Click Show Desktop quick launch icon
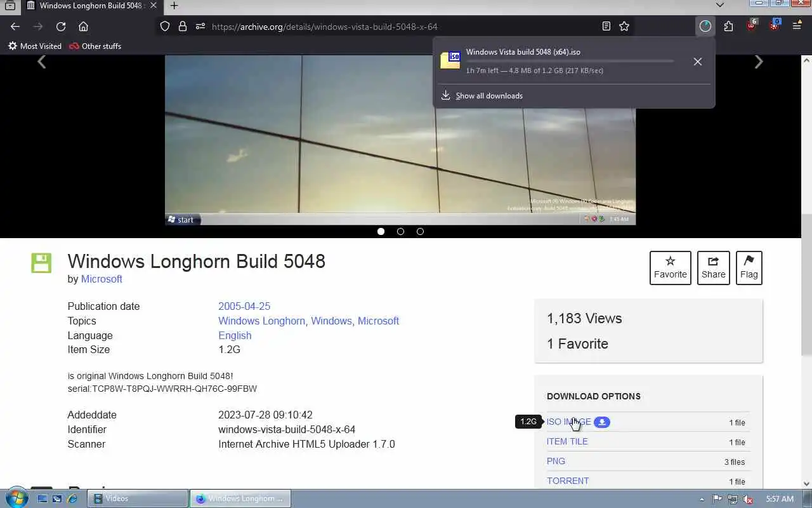 pyautogui.click(x=43, y=499)
